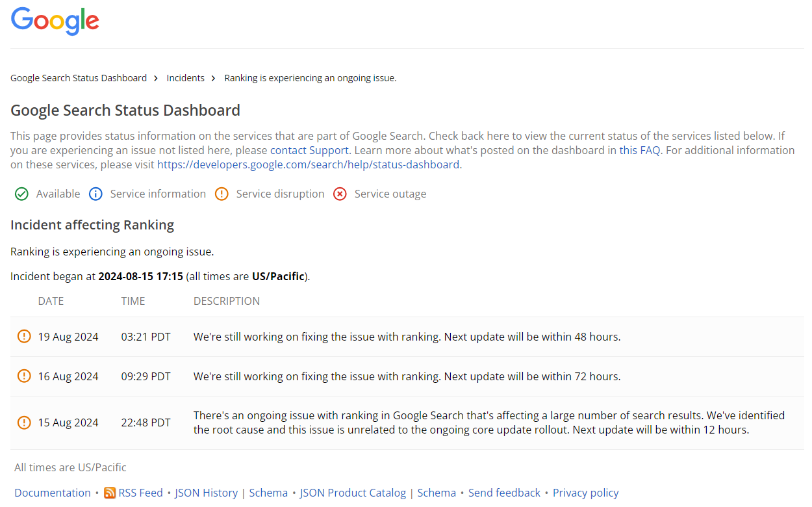The height and width of the screenshot is (507, 812).
Task: Click the update mentioning within 48 hours
Action: coord(407,337)
